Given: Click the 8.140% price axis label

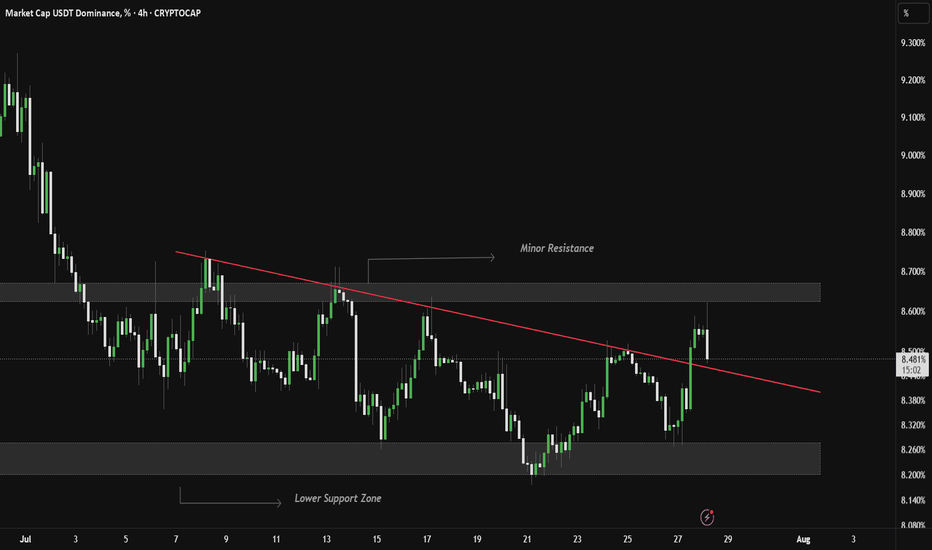Looking at the screenshot, I should [x=912, y=501].
